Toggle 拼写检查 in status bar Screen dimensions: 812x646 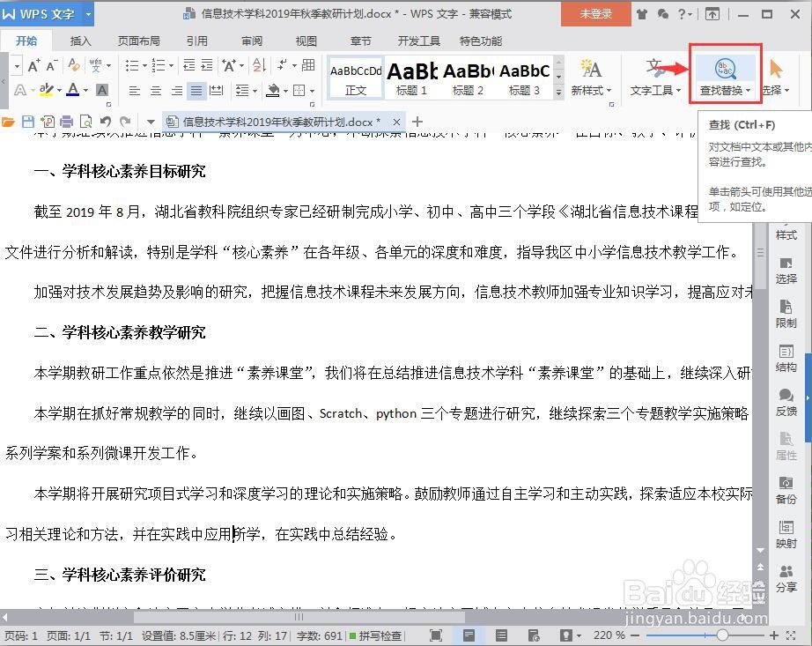376,635
